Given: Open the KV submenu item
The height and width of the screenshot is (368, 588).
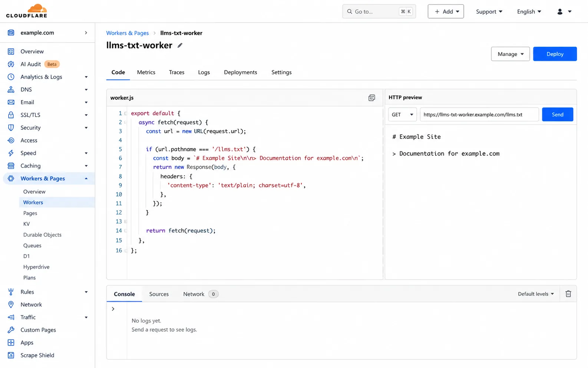Looking at the screenshot, I should click(26, 224).
